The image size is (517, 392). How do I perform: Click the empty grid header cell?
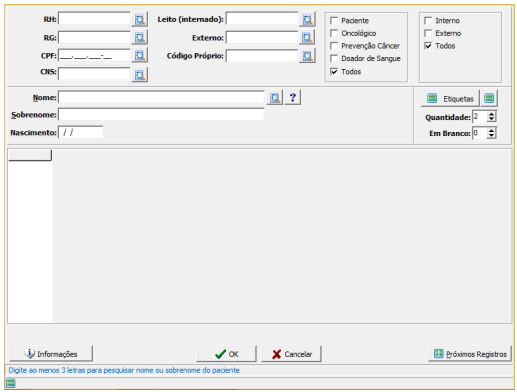[x=30, y=155]
